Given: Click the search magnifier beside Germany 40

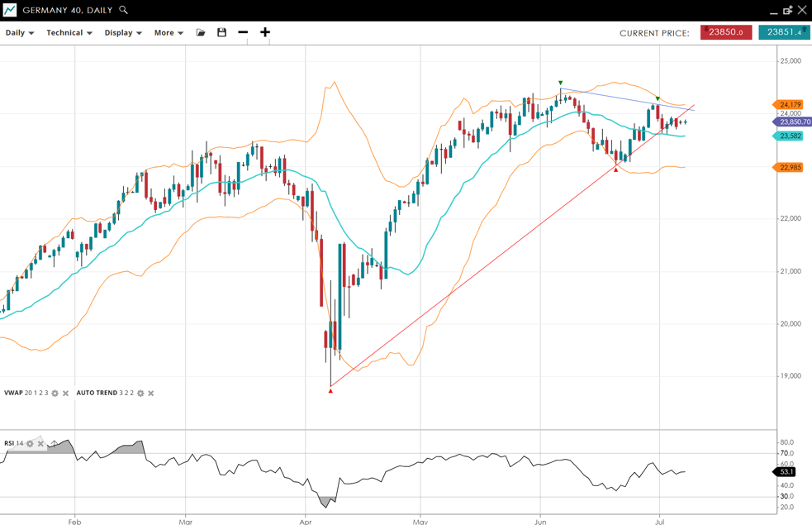Looking at the screenshot, I should [x=124, y=10].
